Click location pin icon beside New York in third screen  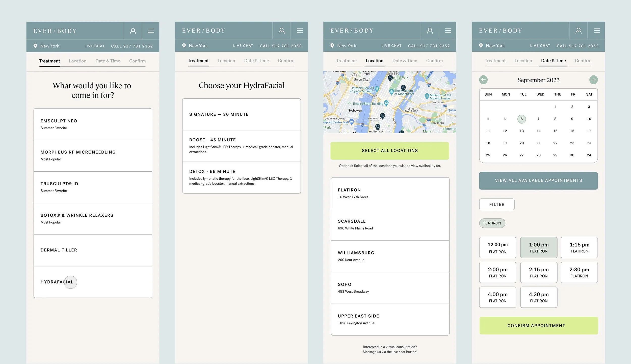(332, 46)
